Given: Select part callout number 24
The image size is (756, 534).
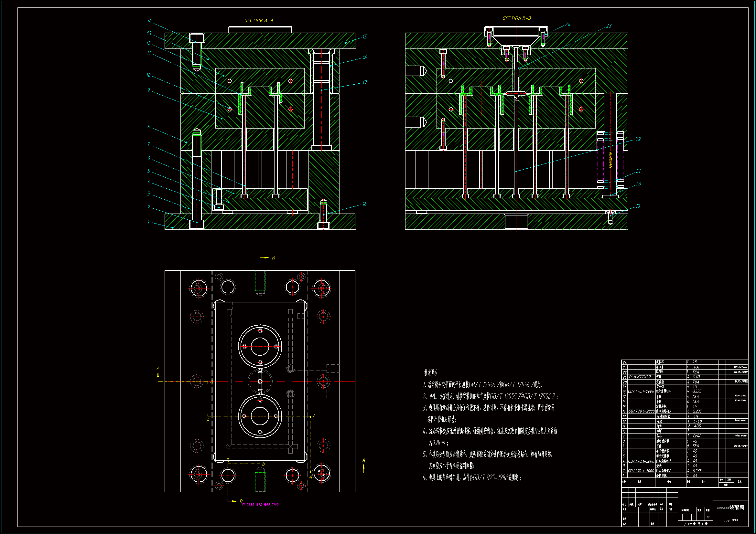Looking at the screenshot, I should point(567,25).
